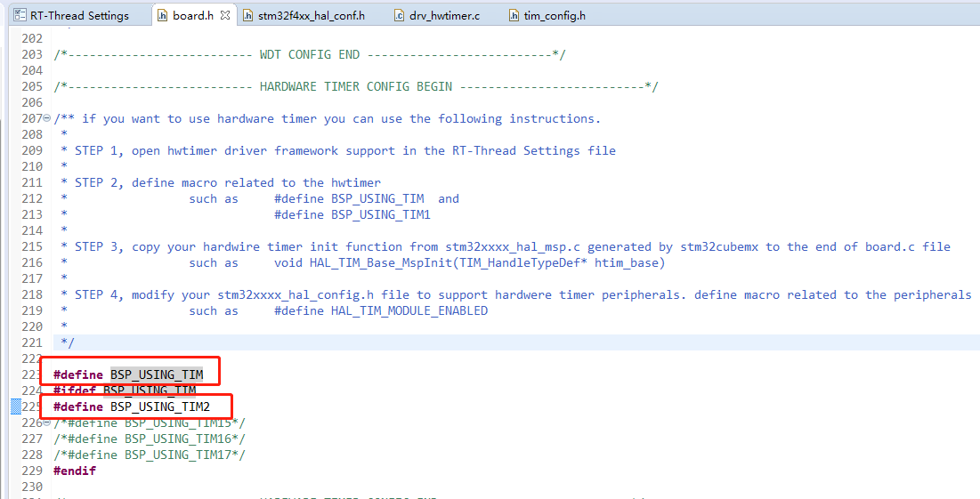Viewport: 980px width, 499px height.
Task: Click '#define HAL_TIM_MODULE_ENABLED' comment line
Action: pos(381,311)
